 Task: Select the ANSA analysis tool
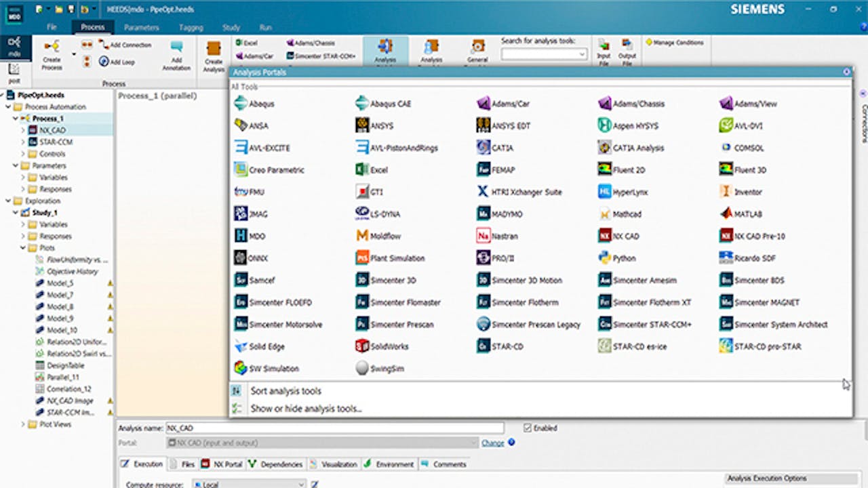click(x=251, y=125)
